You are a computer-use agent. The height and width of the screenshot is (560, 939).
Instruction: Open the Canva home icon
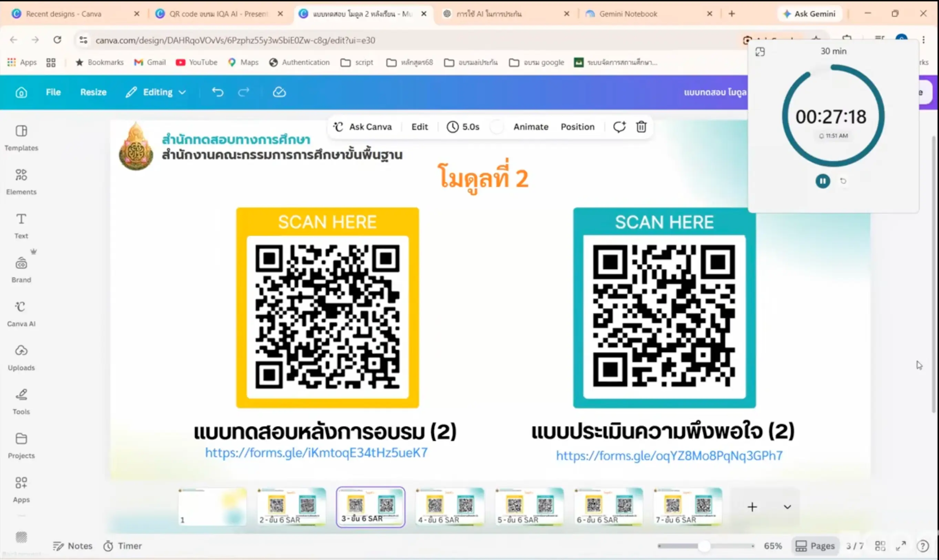(21, 92)
